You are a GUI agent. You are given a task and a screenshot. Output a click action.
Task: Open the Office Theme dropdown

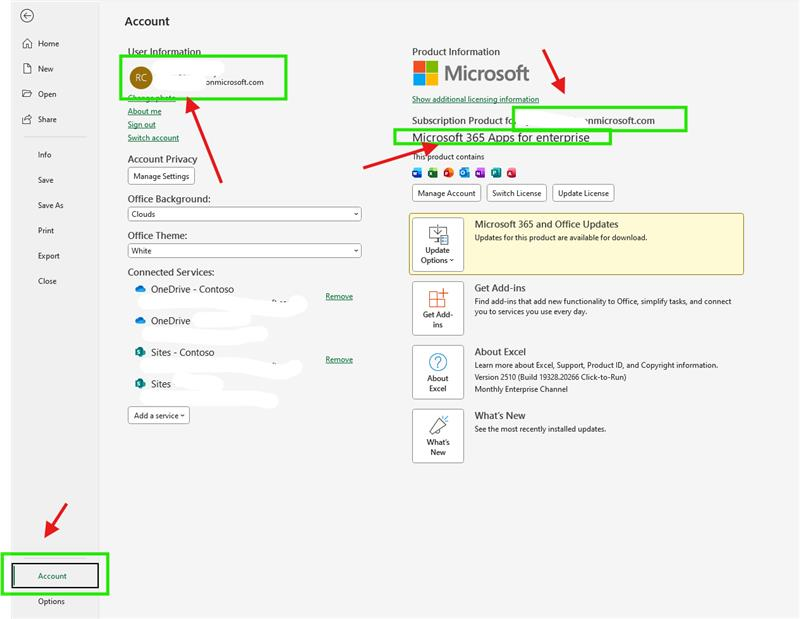pyautogui.click(x=244, y=251)
